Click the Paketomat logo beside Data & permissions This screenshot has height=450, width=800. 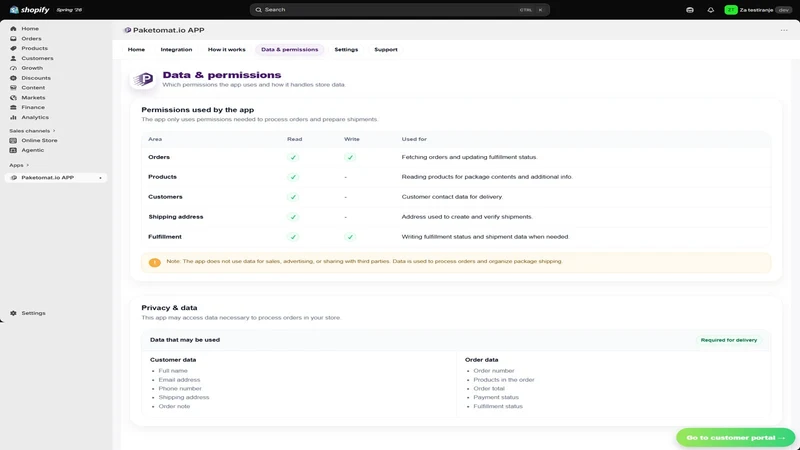coord(143,79)
